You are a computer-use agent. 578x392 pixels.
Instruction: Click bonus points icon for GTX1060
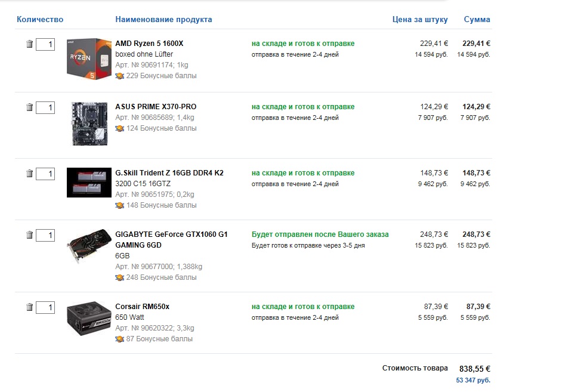coord(119,277)
